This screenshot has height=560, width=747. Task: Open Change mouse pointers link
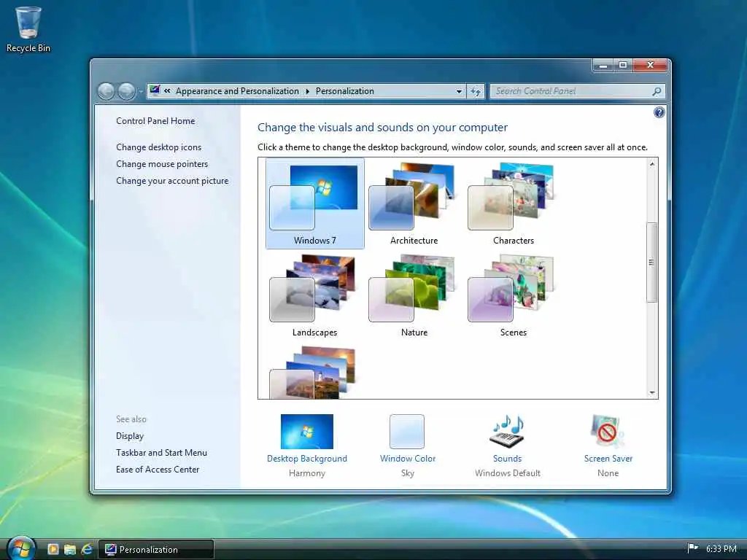tap(162, 164)
